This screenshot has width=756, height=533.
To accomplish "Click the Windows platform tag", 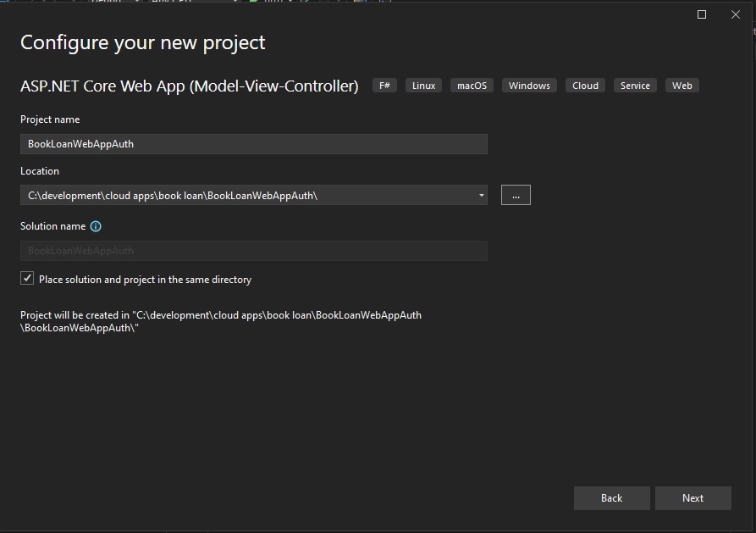I will pyautogui.click(x=529, y=86).
